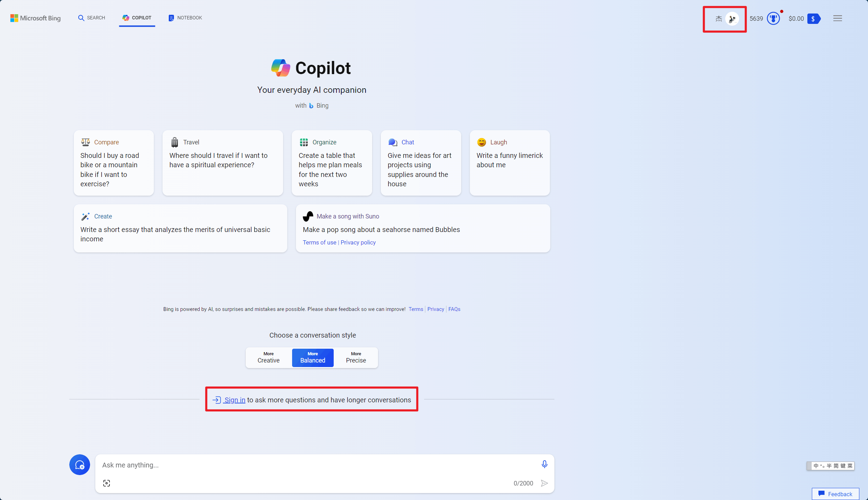Screen dimensions: 868x500
Task: Select More Creative conversation style
Action: (269, 357)
